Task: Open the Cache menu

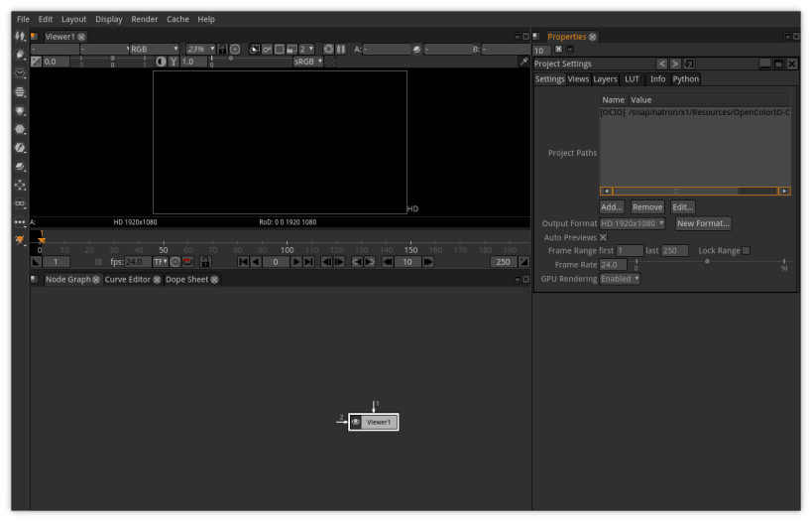Action: pos(177,19)
